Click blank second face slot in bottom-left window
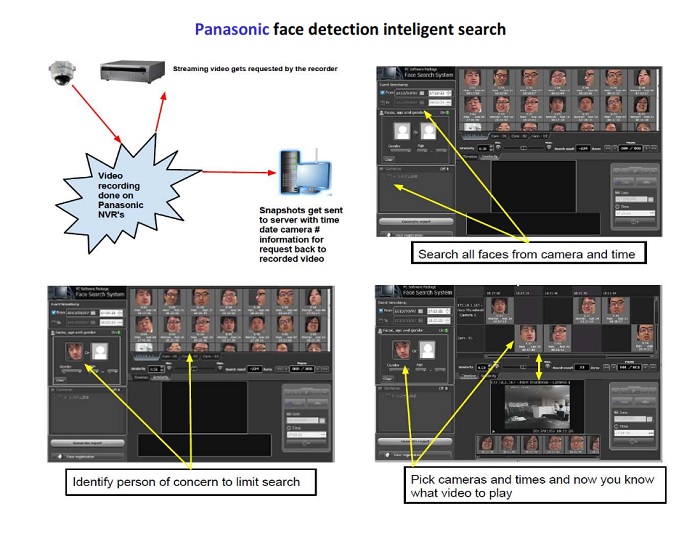 [100, 352]
